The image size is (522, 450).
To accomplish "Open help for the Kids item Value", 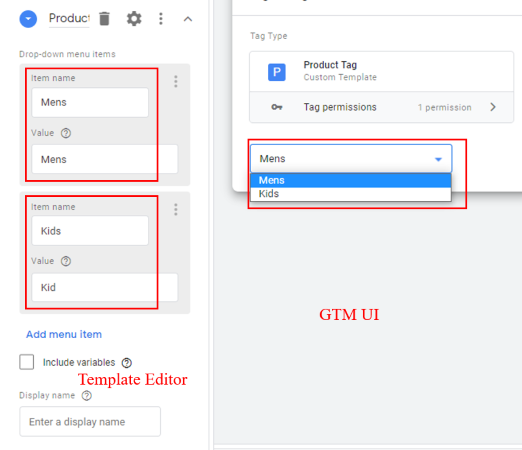I will 66,261.
